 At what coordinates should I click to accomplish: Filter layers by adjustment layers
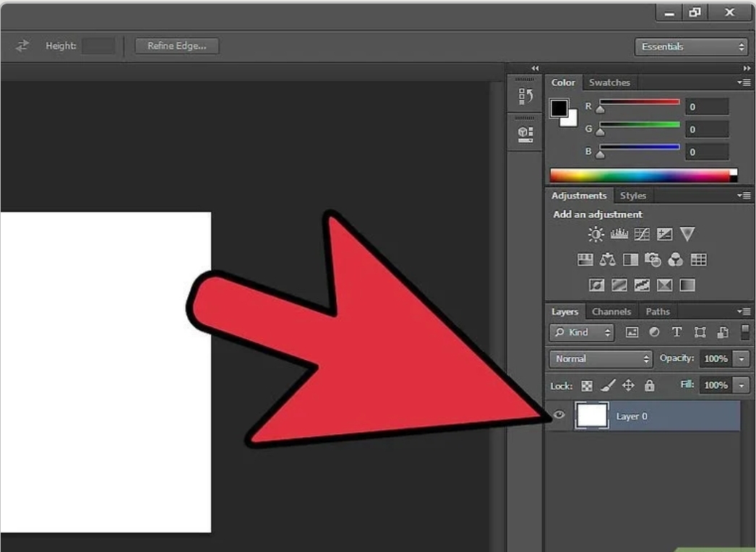654,332
